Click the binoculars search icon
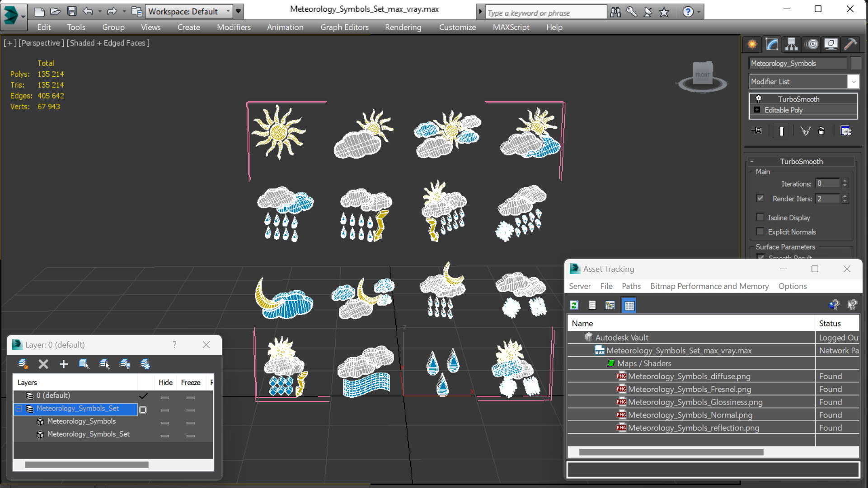This screenshot has height=488, width=868. pyautogui.click(x=615, y=12)
